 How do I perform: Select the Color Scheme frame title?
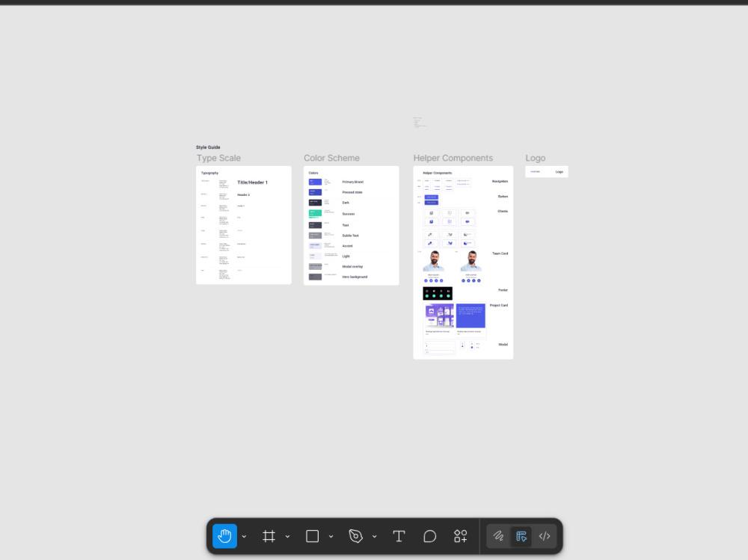[331, 158]
